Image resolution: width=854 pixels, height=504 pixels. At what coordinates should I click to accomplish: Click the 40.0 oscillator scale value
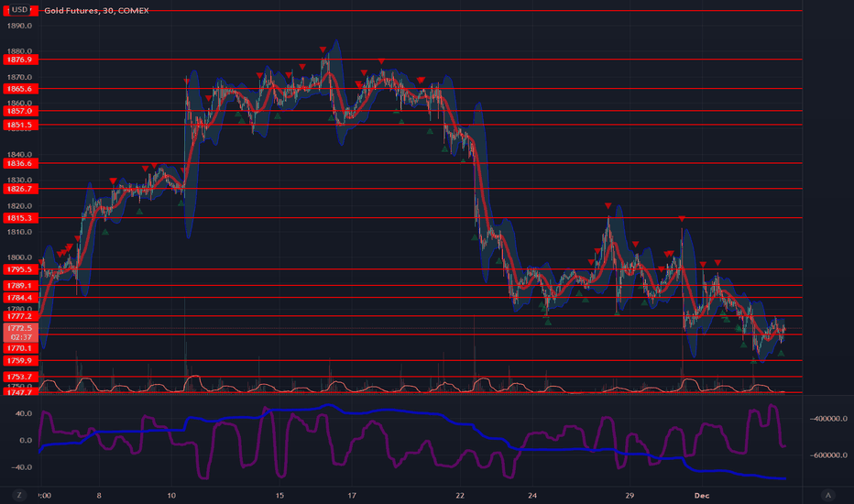click(24, 413)
